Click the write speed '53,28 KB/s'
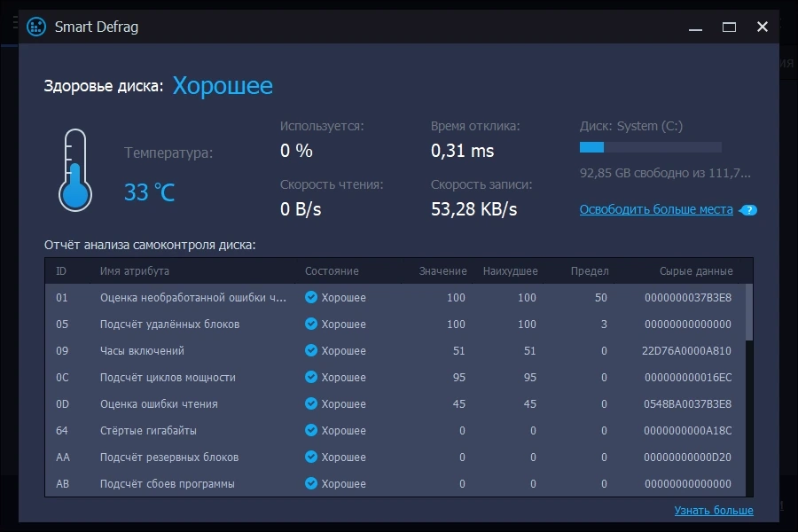 point(473,208)
